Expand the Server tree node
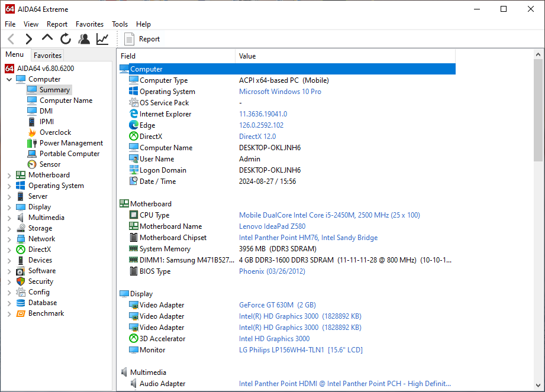Viewport: 545px width, 392px height. pyautogui.click(x=9, y=196)
